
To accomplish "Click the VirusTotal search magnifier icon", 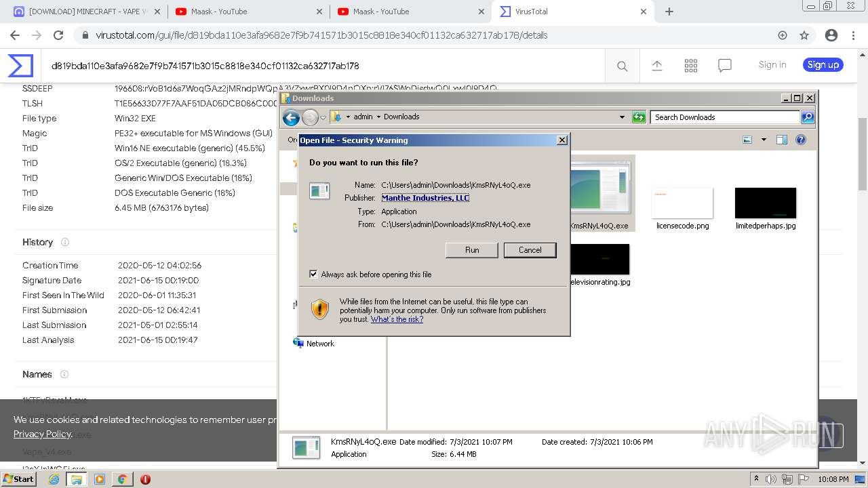I will [622, 66].
